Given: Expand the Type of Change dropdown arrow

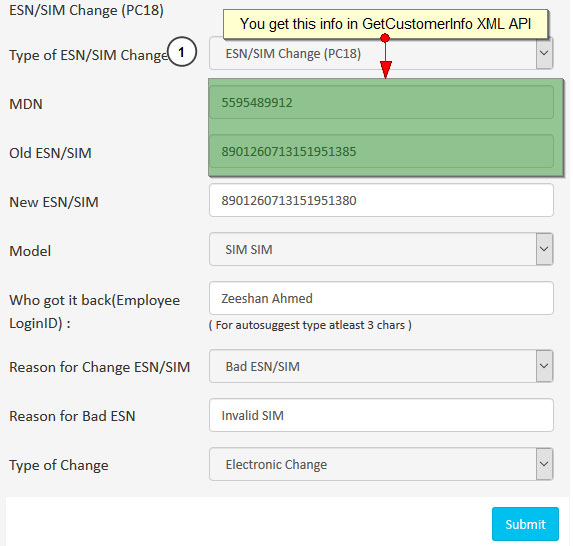Looking at the screenshot, I should [x=544, y=464].
